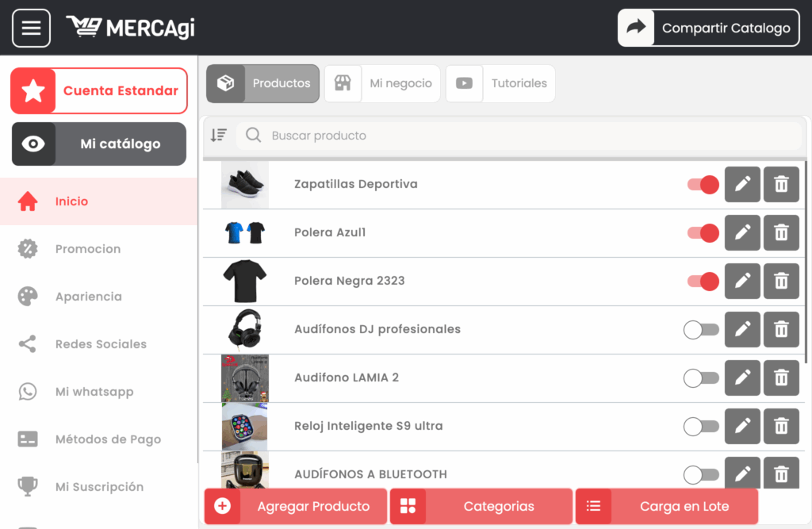
Task: Enable the Audífonos DJ profesionales toggle
Action: click(x=701, y=330)
